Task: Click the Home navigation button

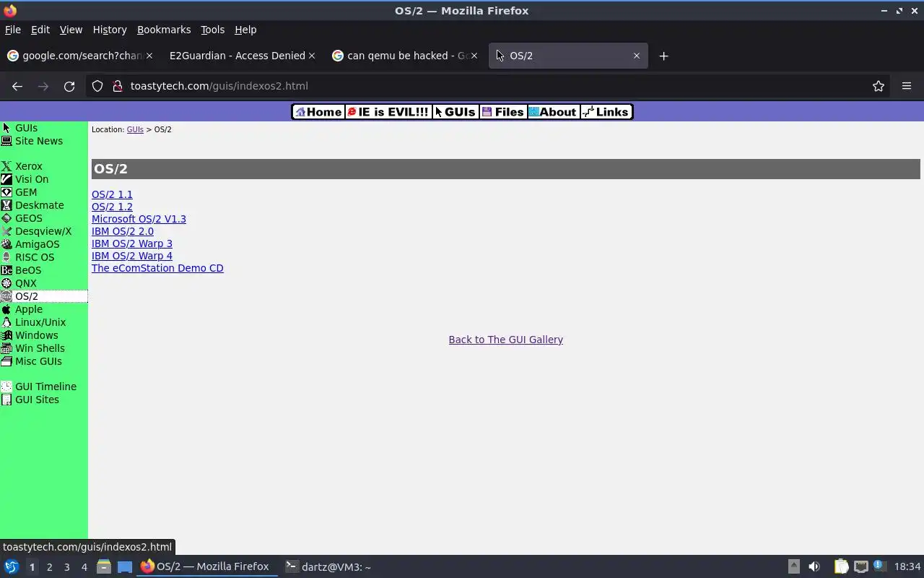Action: (x=318, y=112)
